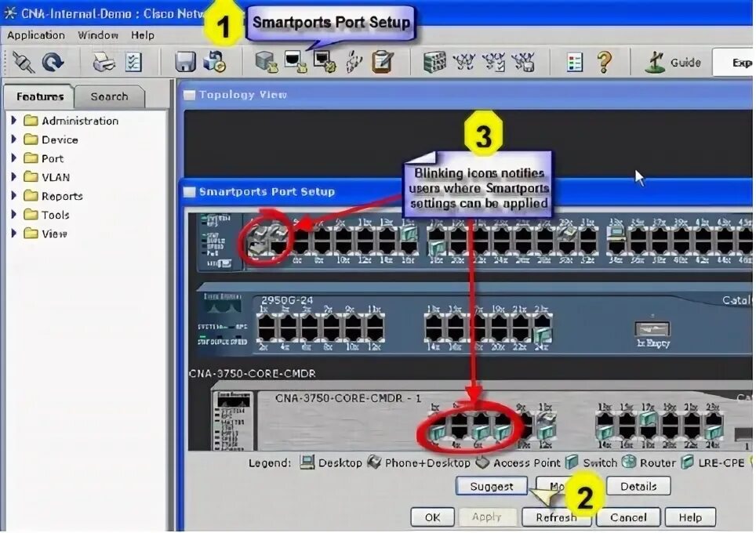756x533 pixels.
Task: Open Smartports Port Setup toolbar icon
Action: [x=296, y=62]
